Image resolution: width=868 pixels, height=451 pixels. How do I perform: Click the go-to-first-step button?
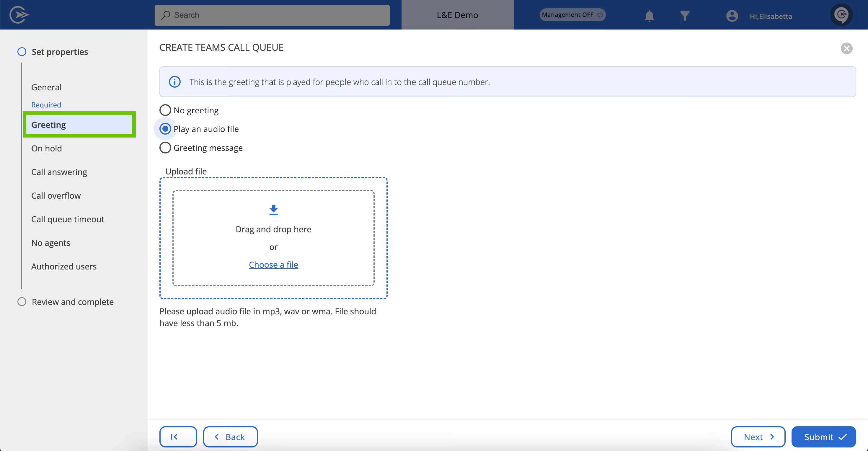tap(178, 437)
